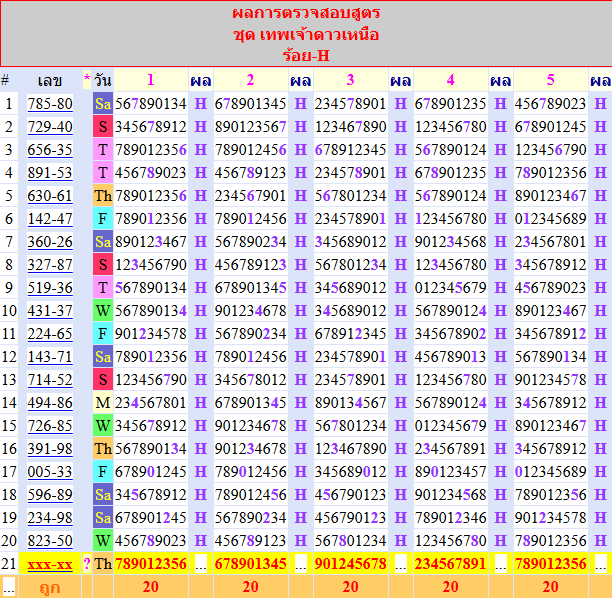Open the 656-35 entry in row 3
Viewport: 612px width, 598px height.
(x=49, y=150)
